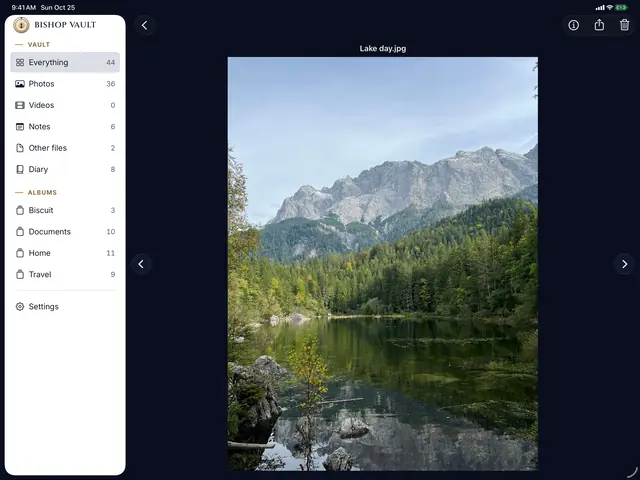Show the next photo arrow
This screenshot has height=480, width=640.
click(624, 264)
